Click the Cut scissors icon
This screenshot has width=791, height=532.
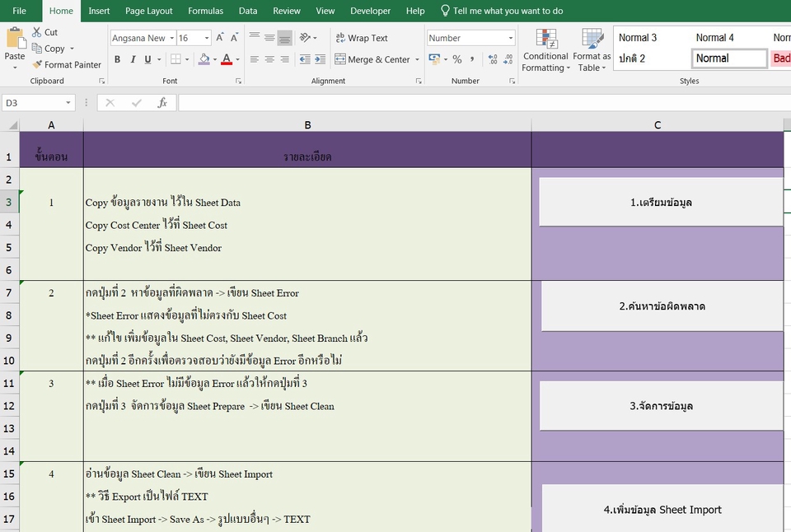tap(37, 32)
